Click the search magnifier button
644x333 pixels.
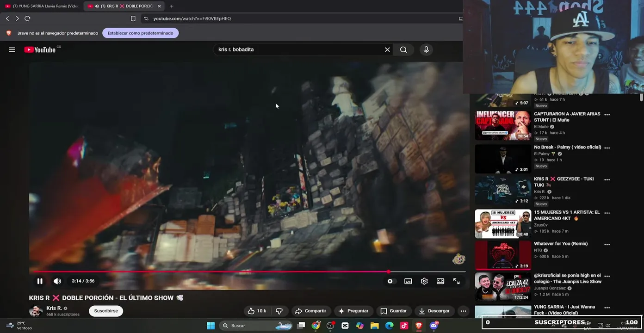[403, 49]
